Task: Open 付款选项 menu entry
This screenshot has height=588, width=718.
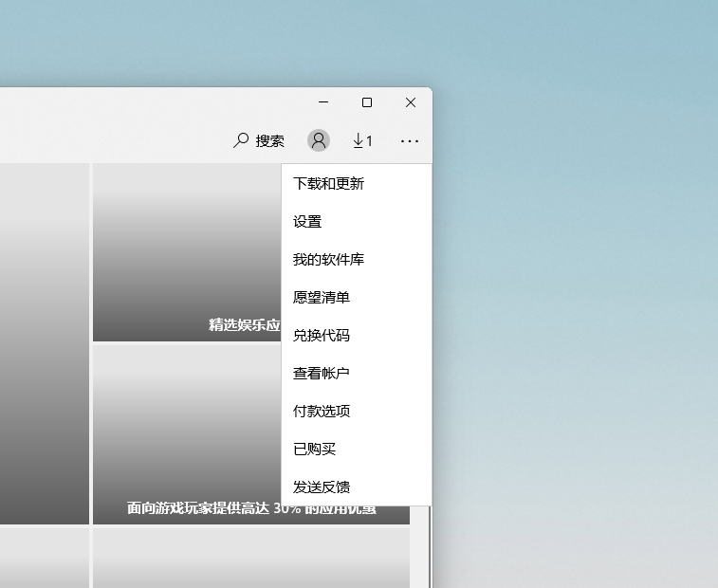Action: (357, 412)
